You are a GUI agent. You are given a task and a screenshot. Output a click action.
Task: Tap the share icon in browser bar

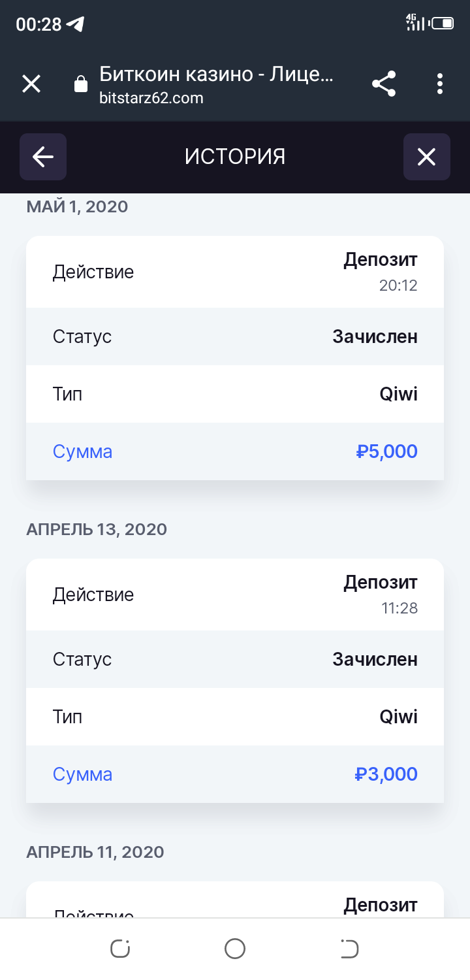point(384,84)
